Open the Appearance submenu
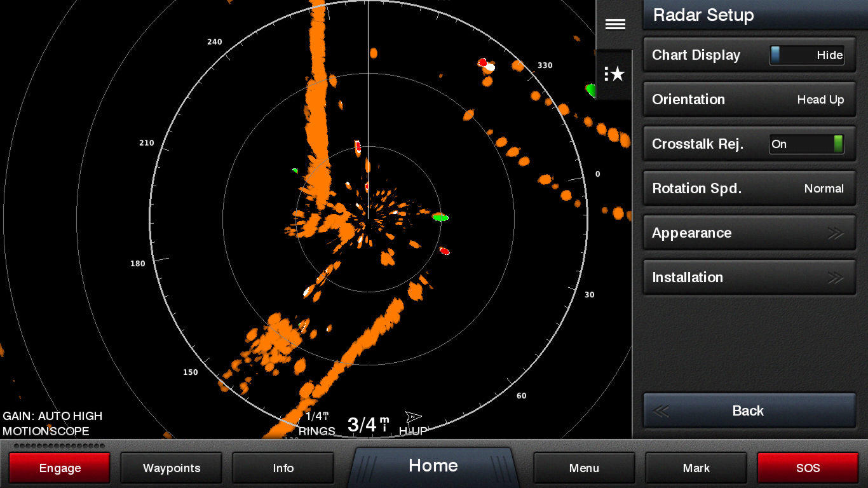 749,233
